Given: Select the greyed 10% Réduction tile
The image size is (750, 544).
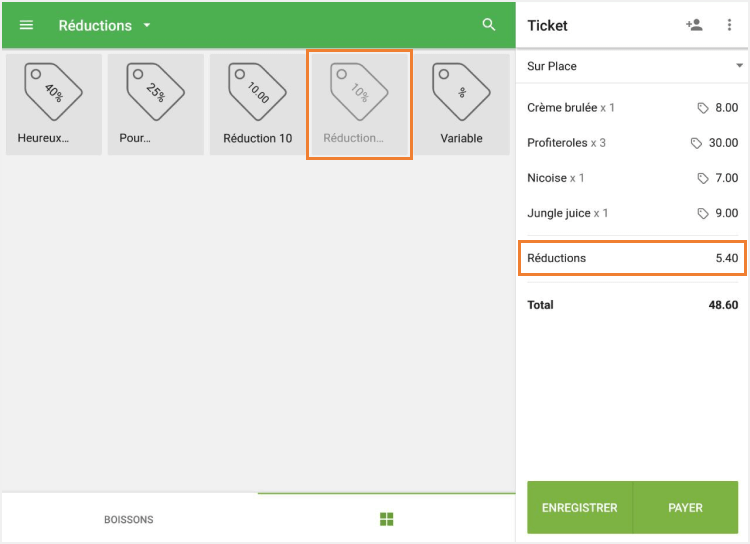Looking at the screenshot, I should point(359,104).
